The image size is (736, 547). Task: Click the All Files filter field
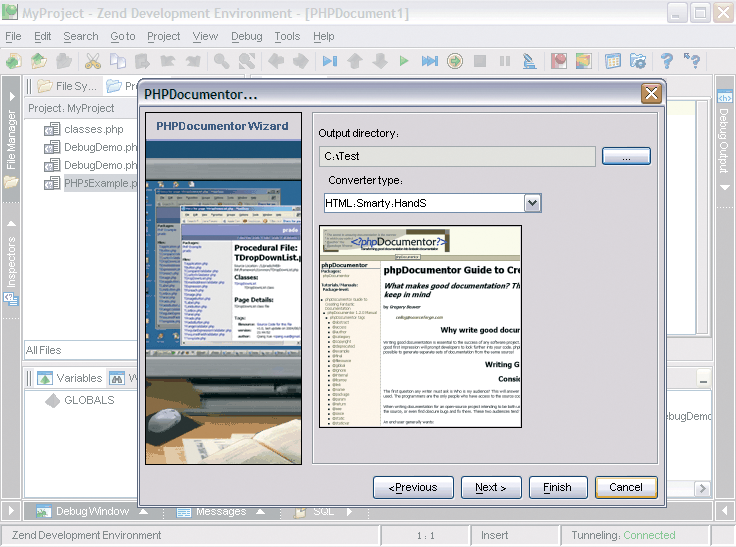[x=81, y=350]
